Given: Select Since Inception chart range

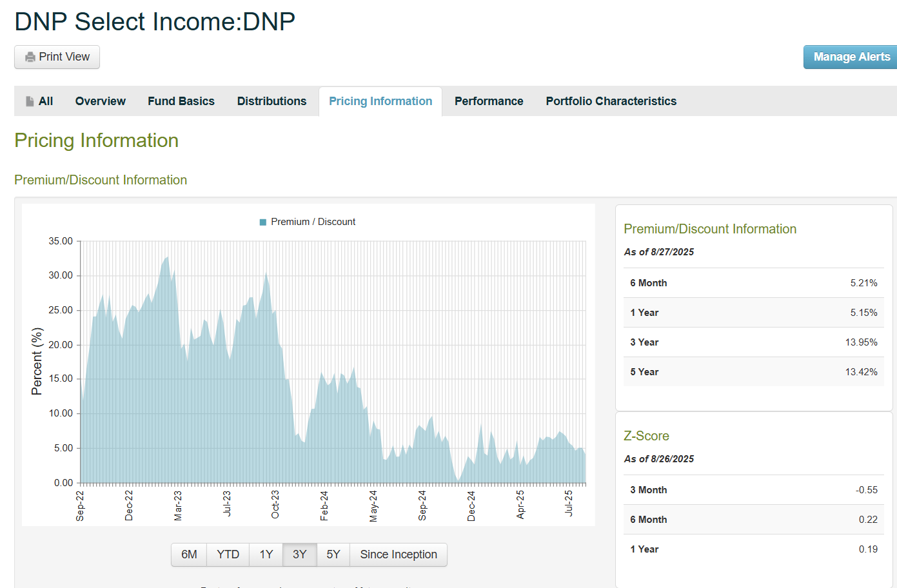Looking at the screenshot, I should pos(398,554).
